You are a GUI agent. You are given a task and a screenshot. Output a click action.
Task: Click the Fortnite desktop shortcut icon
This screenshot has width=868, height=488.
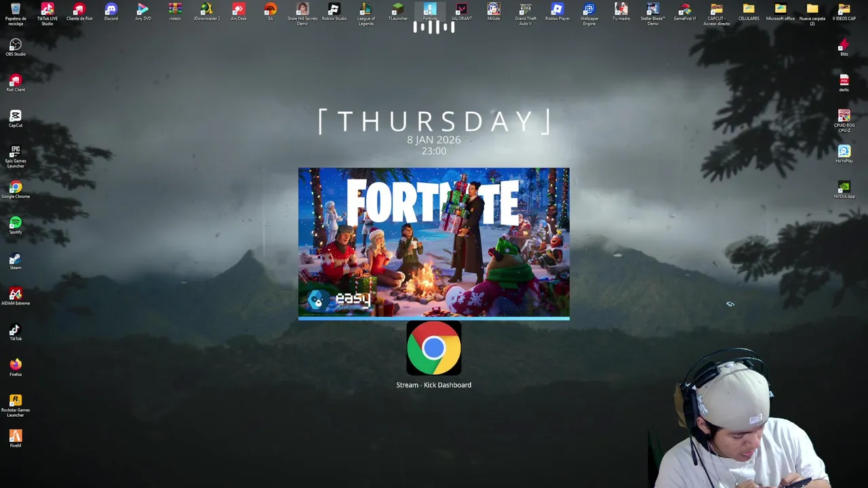[430, 12]
